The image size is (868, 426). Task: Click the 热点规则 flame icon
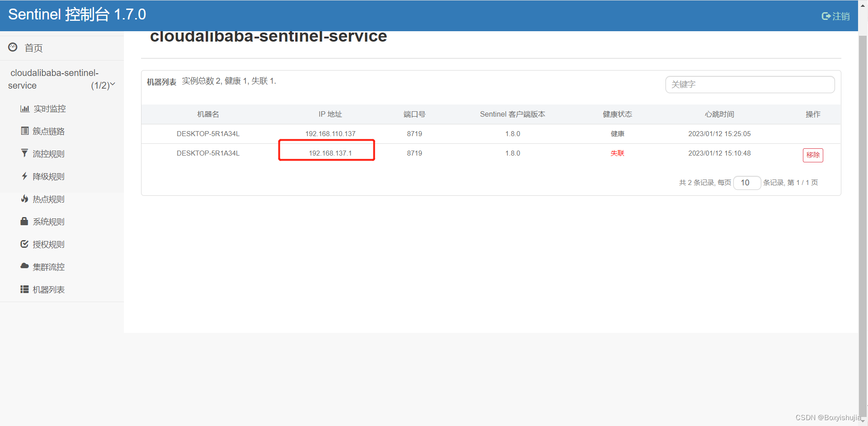pyautogui.click(x=25, y=199)
